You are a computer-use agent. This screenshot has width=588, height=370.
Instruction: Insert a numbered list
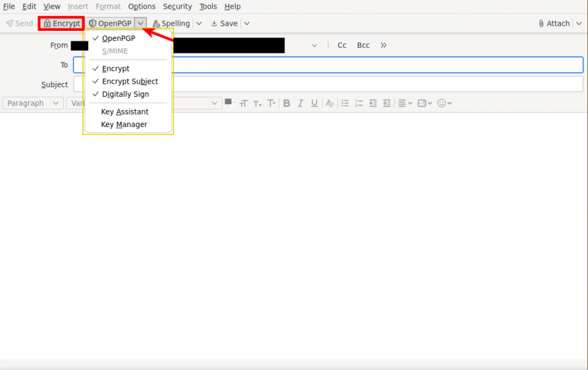[359, 104]
